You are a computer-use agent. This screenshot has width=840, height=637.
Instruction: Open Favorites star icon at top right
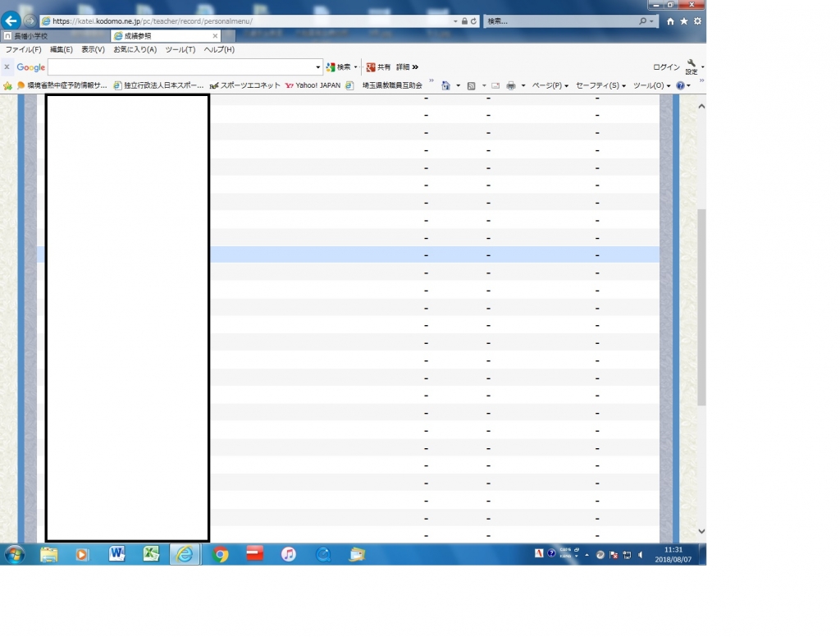pyautogui.click(x=683, y=21)
